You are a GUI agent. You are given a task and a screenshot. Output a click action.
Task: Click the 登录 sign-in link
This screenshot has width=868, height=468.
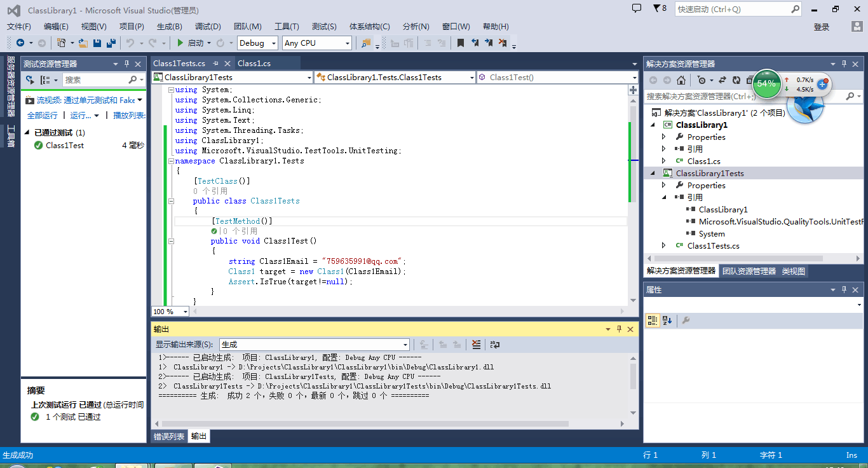(822, 27)
